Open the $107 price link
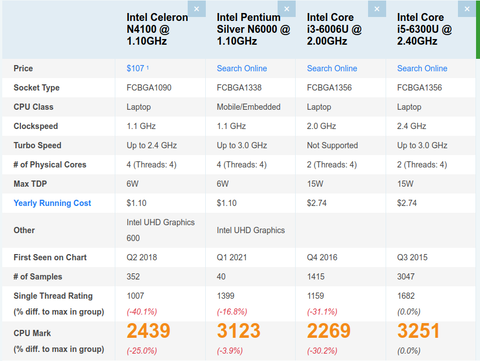This screenshot has height=361, width=480. click(135, 68)
